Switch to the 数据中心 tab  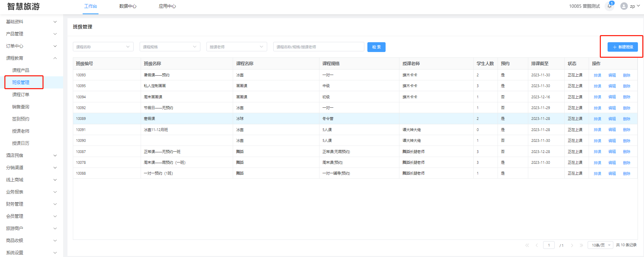128,6
